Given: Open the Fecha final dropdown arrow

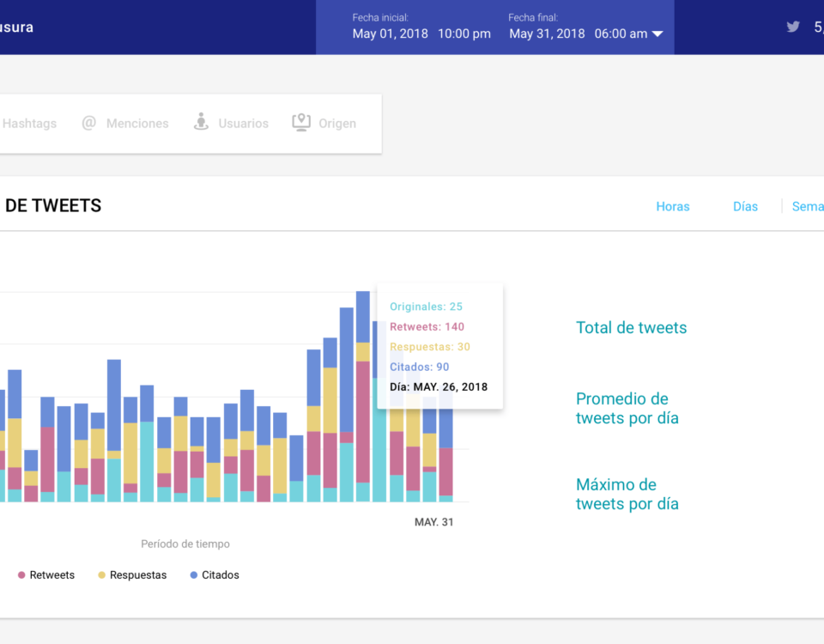Looking at the screenshot, I should pyautogui.click(x=657, y=34).
